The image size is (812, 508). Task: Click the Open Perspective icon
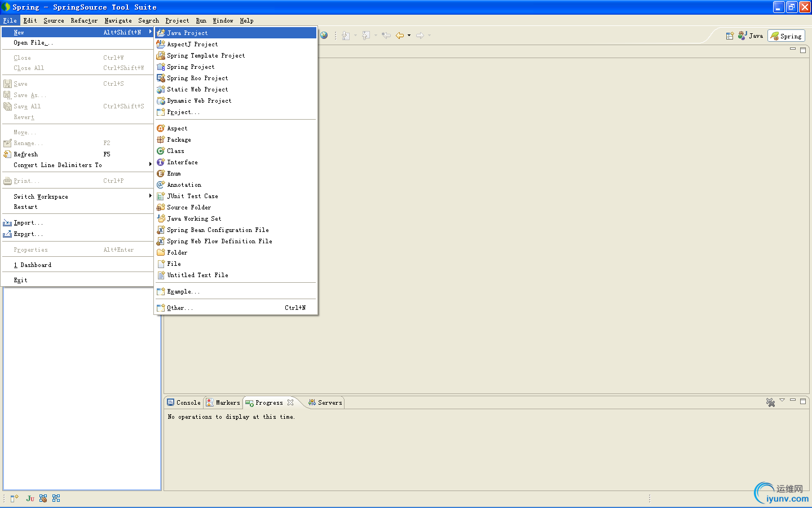coord(730,36)
